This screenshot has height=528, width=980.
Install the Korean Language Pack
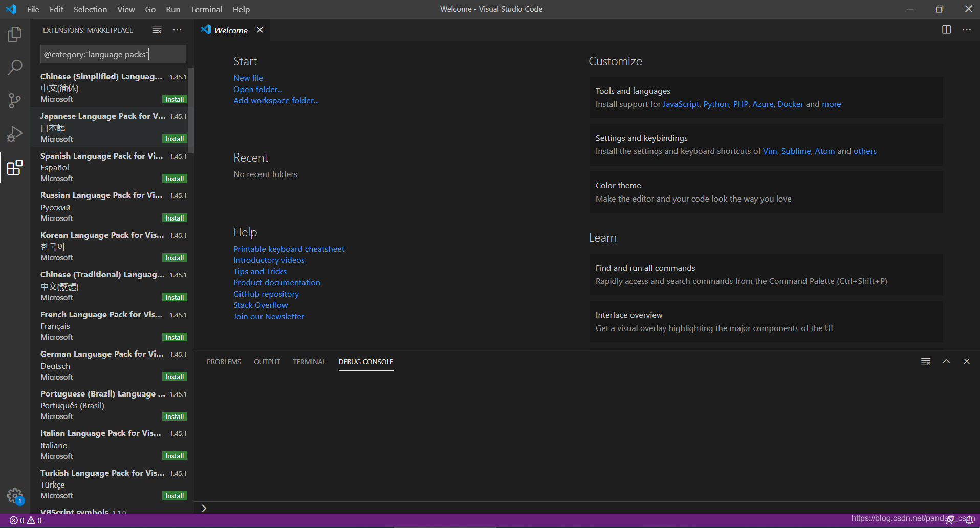point(175,258)
